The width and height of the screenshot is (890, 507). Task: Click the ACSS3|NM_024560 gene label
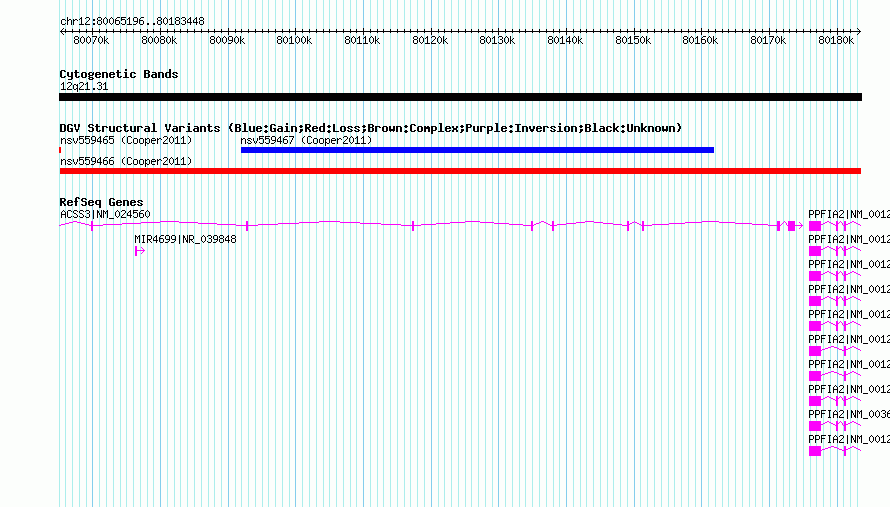coord(105,215)
